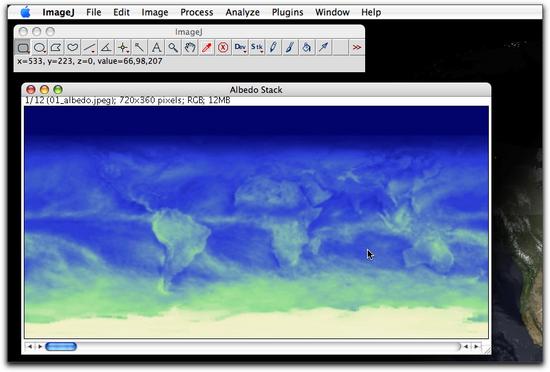Activate the Angle tool
The height and width of the screenshot is (372, 550).
[106, 47]
